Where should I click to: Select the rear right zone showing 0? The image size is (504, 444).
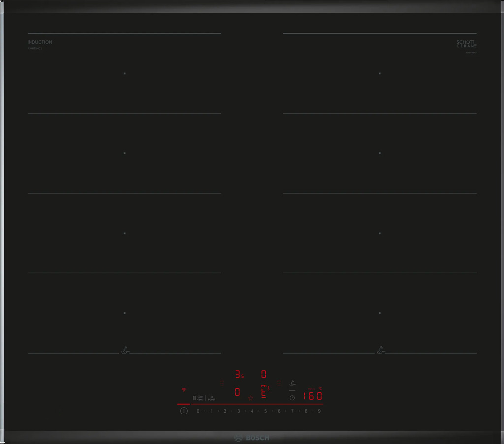coord(264,375)
